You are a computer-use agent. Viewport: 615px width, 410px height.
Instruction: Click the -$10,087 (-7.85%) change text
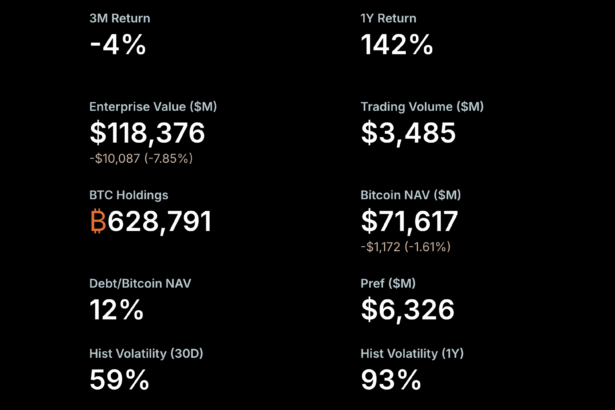[x=141, y=158]
